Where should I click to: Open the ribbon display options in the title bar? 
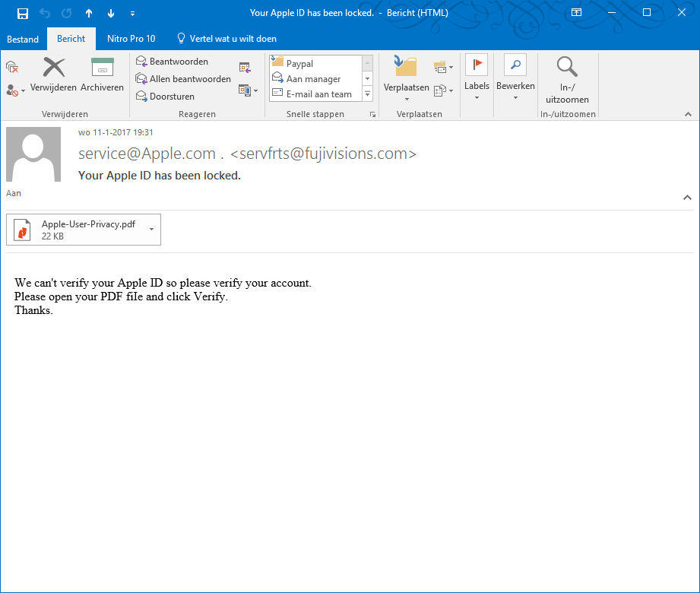pyautogui.click(x=576, y=12)
